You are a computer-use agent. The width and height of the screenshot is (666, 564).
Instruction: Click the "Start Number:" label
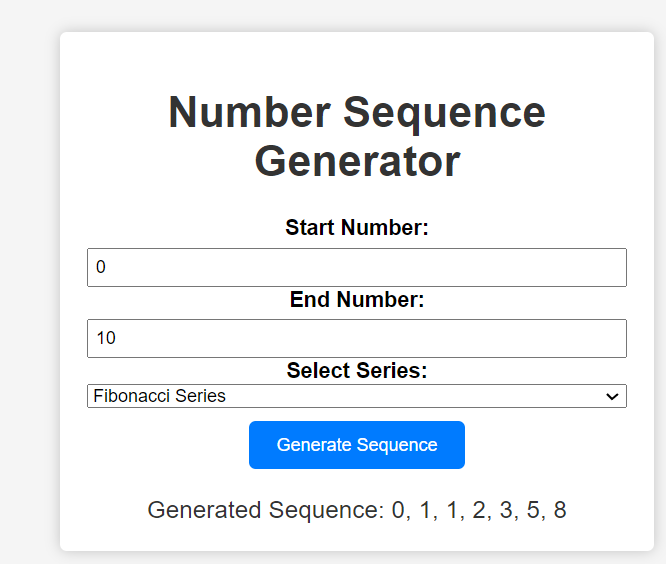[356, 228]
